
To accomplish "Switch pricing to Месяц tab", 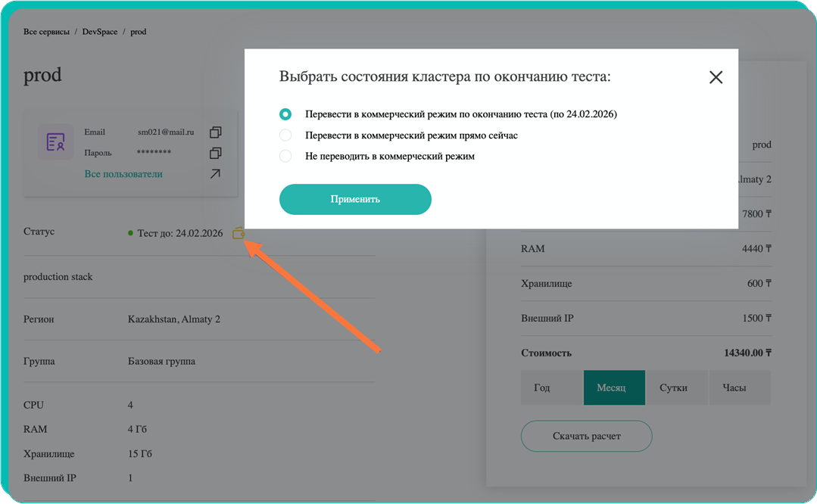I will pos(614,387).
